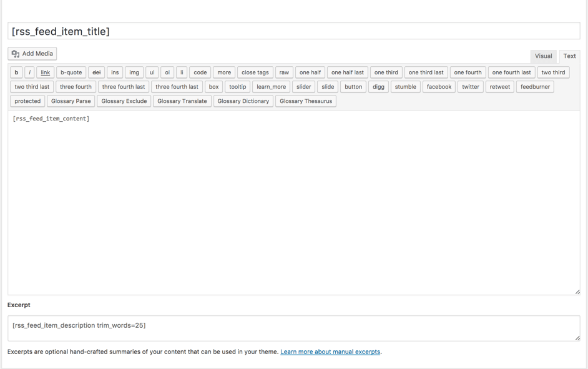Insert a hyperlink using link button

coord(46,72)
